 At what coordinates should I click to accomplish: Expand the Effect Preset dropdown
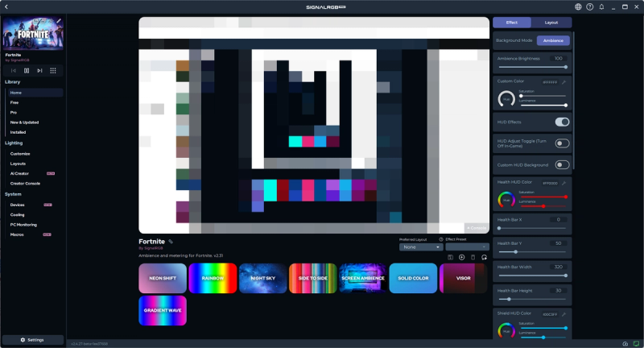coord(467,247)
